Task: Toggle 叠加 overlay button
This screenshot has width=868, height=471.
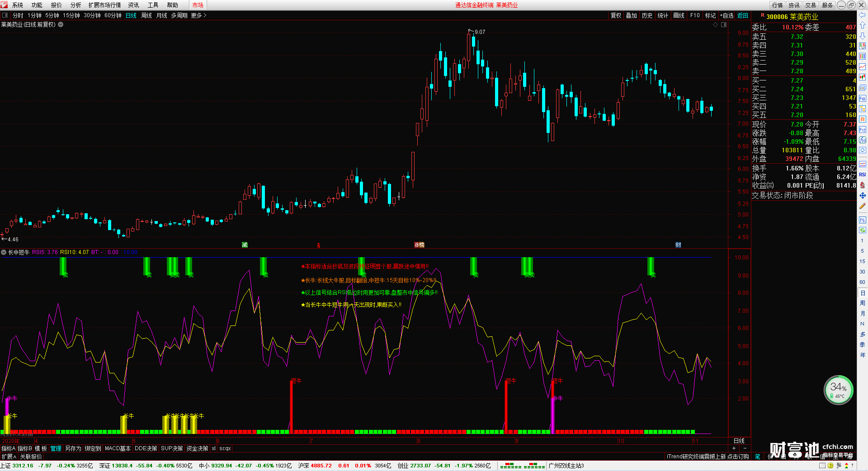Action: pos(631,15)
